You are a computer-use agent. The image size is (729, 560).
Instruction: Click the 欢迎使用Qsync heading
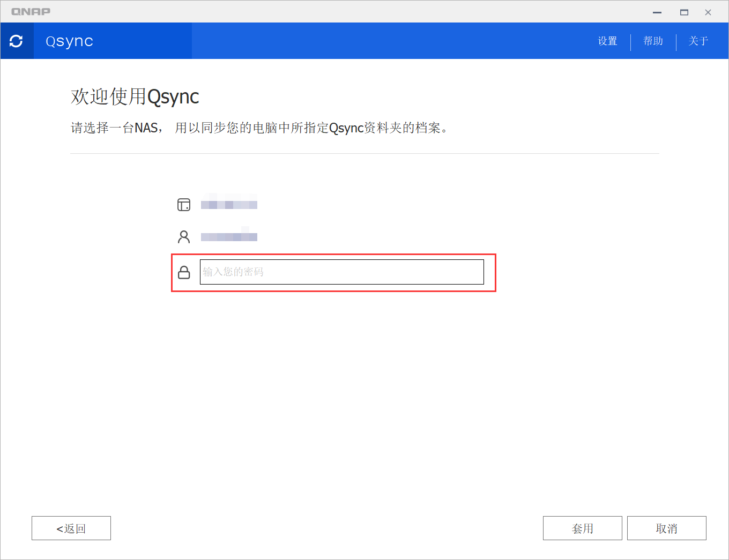click(x=135, y=96)
